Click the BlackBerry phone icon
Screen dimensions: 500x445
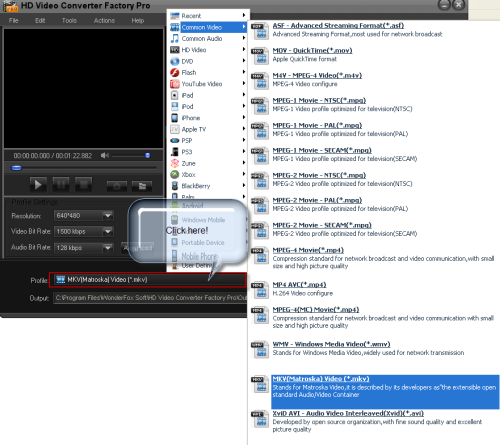[175, 186]
